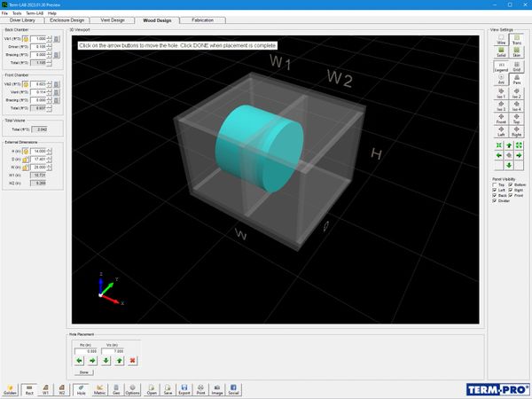Pan the view left in View Settings
The height and width of the screenshot is (399, 532).
pyautogui.click(x=498, y=155)
